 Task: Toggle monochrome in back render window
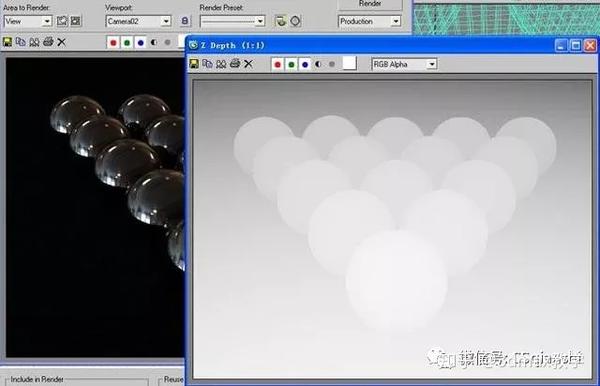click(x=167, y=42)
